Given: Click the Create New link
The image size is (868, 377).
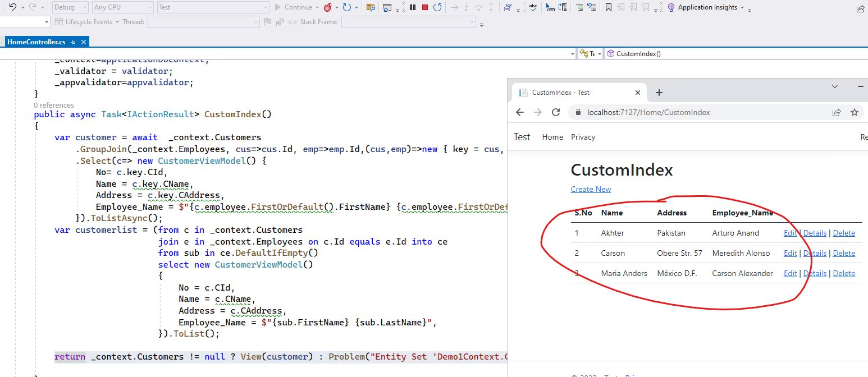Looking at the screenshot, I should tap(591, 189).
